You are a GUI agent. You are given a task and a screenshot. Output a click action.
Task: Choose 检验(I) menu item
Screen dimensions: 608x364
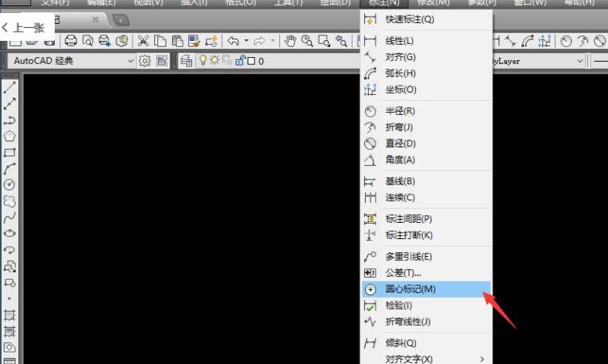coord(427,305)
